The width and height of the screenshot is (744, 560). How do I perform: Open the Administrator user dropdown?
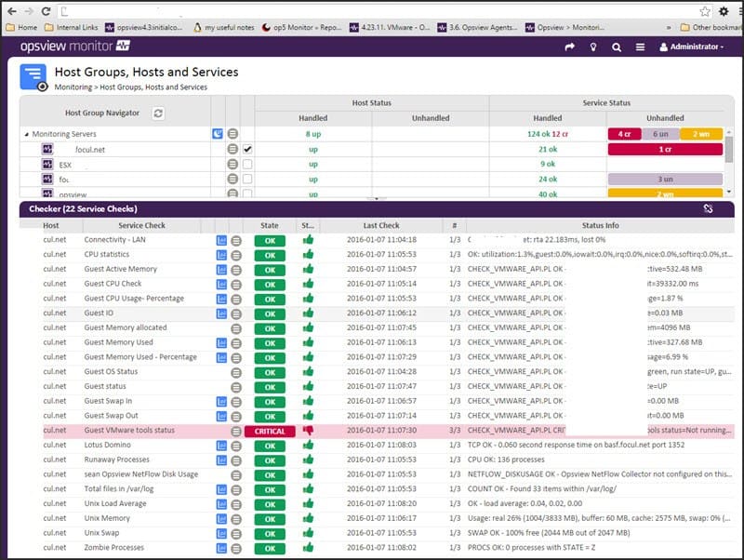click(692, 47)
